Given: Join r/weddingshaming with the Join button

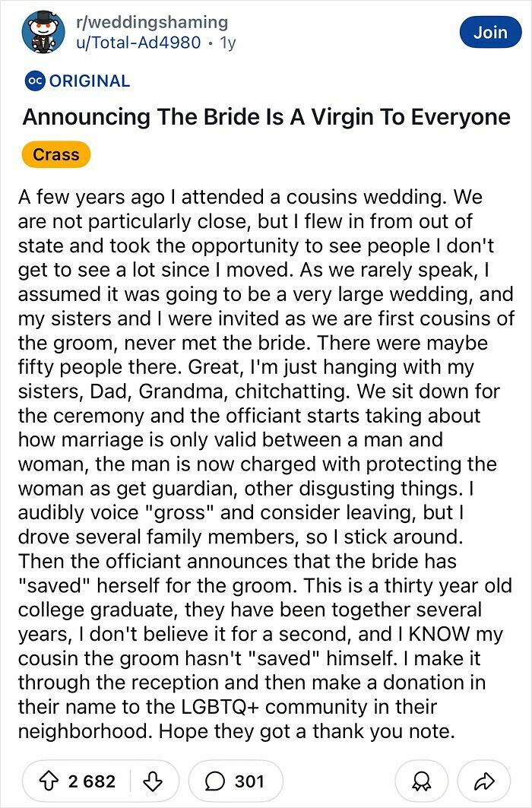Looking at the screenshot, I should point(491,32).
